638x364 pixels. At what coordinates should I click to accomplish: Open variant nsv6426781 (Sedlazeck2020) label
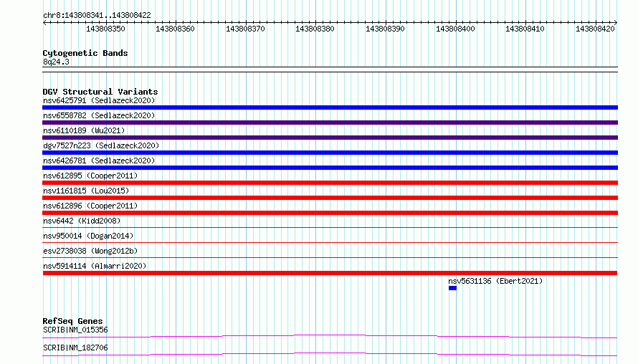pos(99,161)
